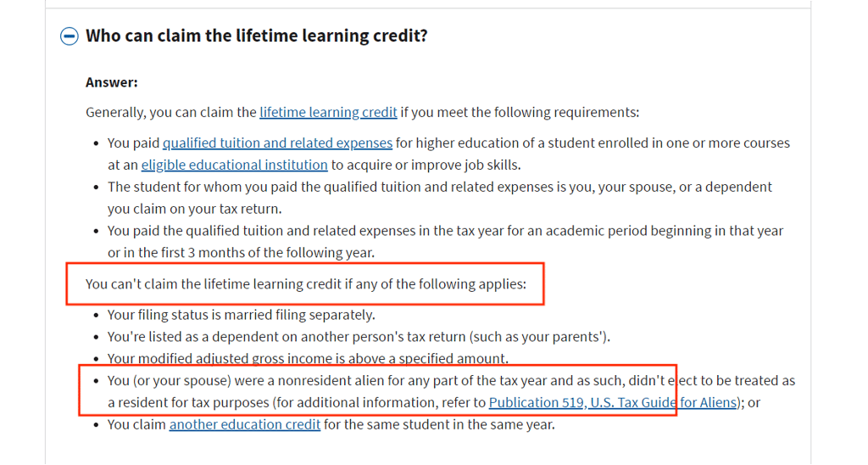
Task: Click "for the same student in the same year" text
Action: [439, 424]
